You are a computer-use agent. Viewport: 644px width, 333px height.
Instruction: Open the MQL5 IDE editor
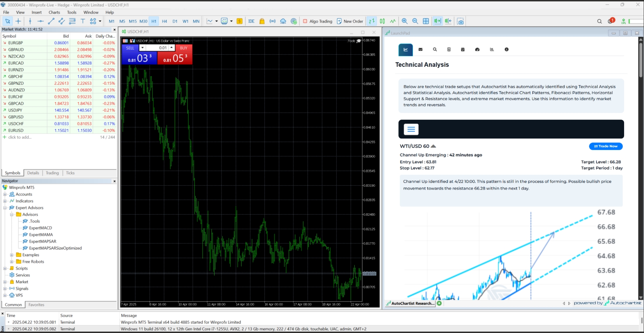coord(251,21)
